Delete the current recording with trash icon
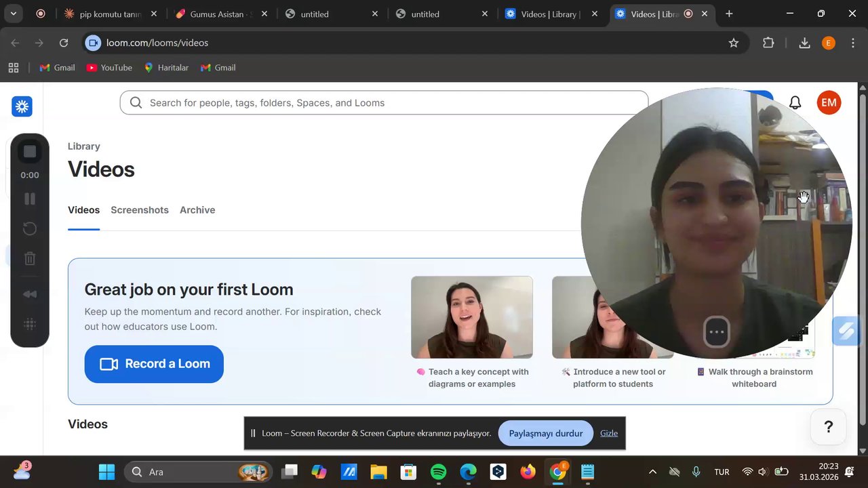The width and height of the screenshot is (868, 488). click(x=30, y=258)
